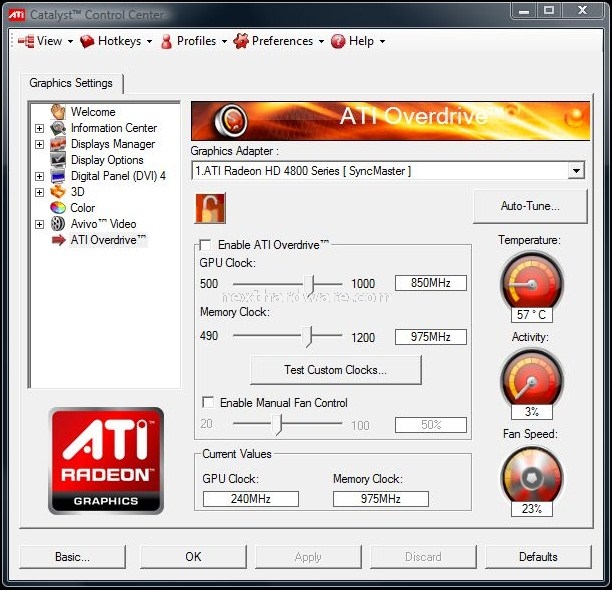Click the Fan Speed gauge dial
612x590 pixels.
pyautogui.click(x=532, y=477)
